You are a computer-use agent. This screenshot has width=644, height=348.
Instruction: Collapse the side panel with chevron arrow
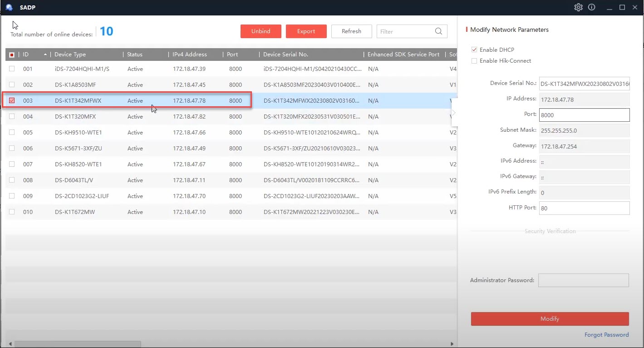pos(453,113)
